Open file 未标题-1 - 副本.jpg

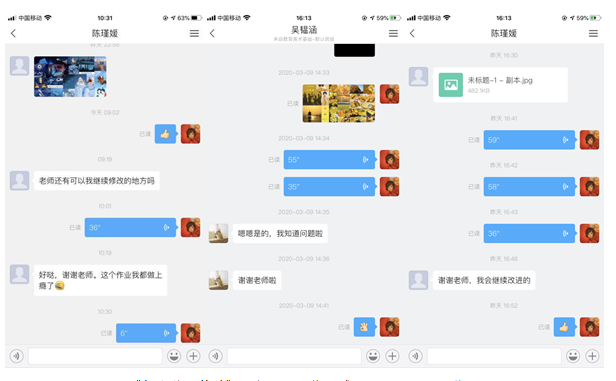click(500, 85)
